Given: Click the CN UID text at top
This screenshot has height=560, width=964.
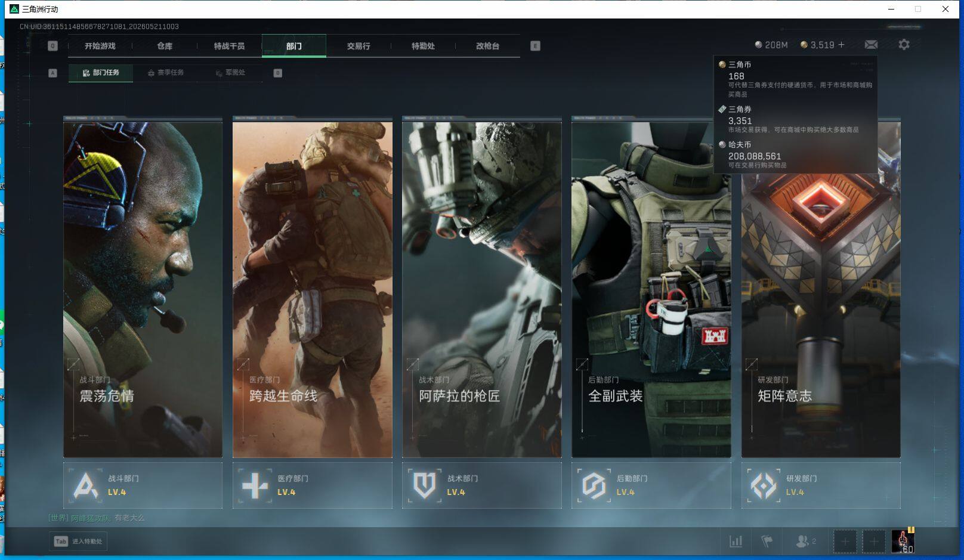Looking at the screenshot, I should click(x=99, y=27).
